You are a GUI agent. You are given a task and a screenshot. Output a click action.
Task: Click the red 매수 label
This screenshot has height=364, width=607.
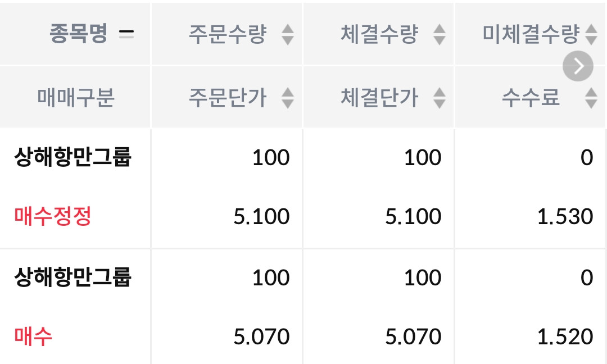(33, 336)
